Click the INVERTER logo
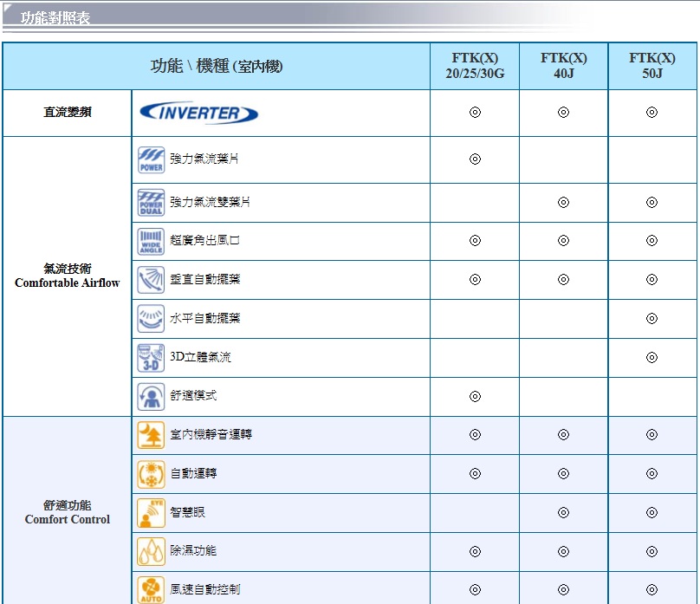The height and width of the screenshot is (604, 700). [198, 114]
